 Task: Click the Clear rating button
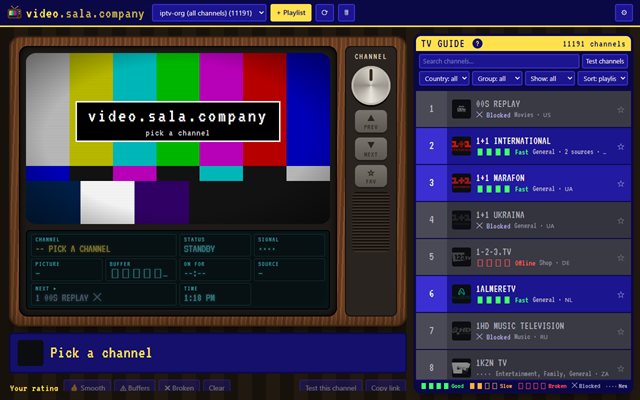click(x=216, y=388)
